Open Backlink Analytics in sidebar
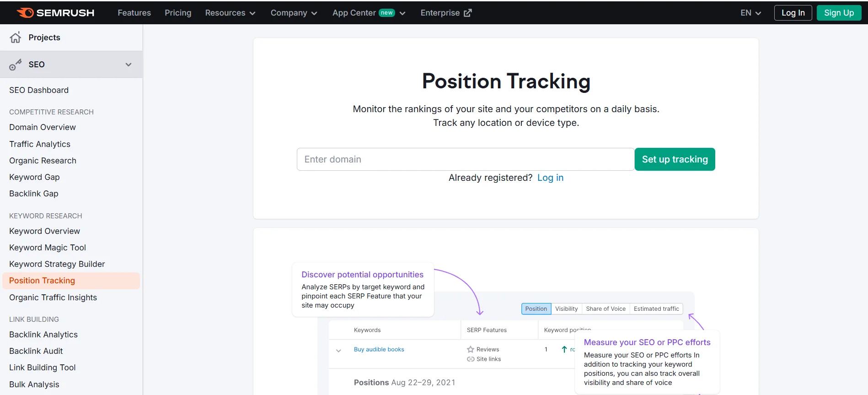The height and width of the screenshot is (395, 868). (x=43, y=335)
